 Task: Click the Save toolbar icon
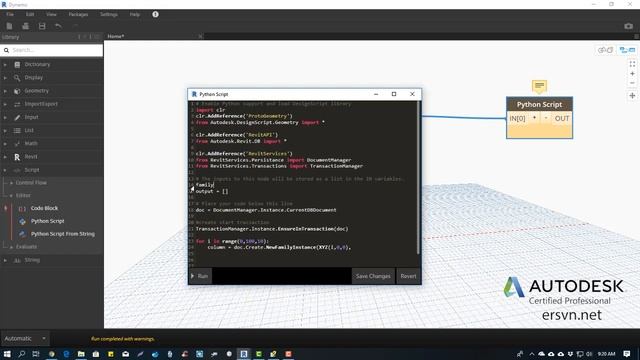[x=42, y=26]
